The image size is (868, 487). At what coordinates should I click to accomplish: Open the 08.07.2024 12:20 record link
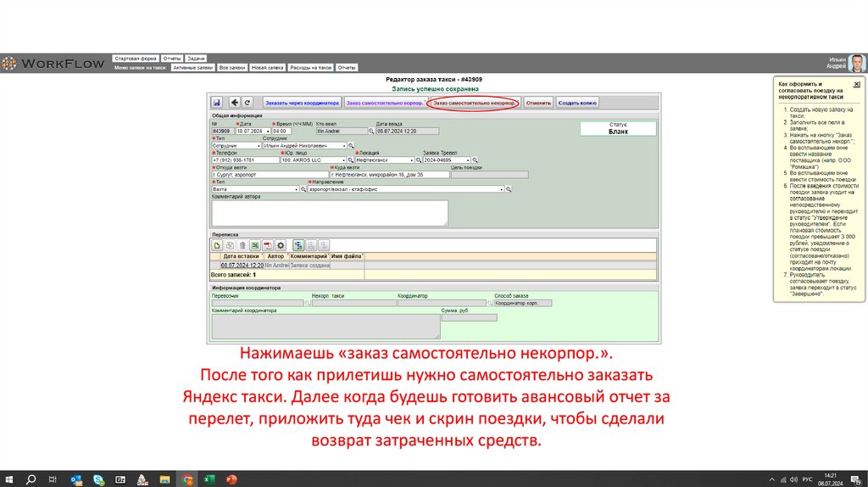(242, 266)
